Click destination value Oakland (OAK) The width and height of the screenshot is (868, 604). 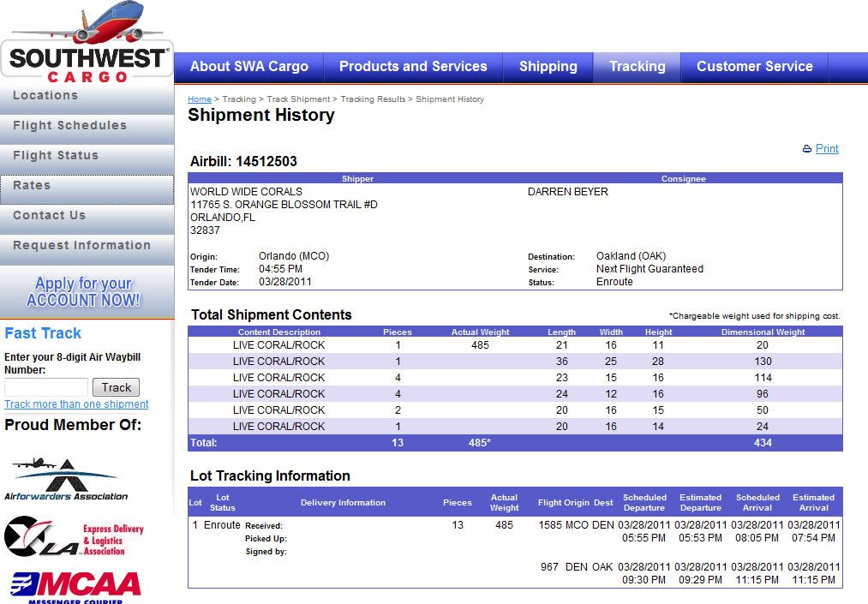(x=631, y=256)
